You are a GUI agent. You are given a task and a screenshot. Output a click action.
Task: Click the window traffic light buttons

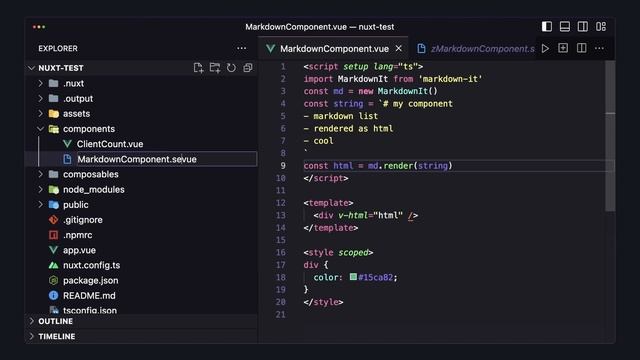click(x=39, y=27)
